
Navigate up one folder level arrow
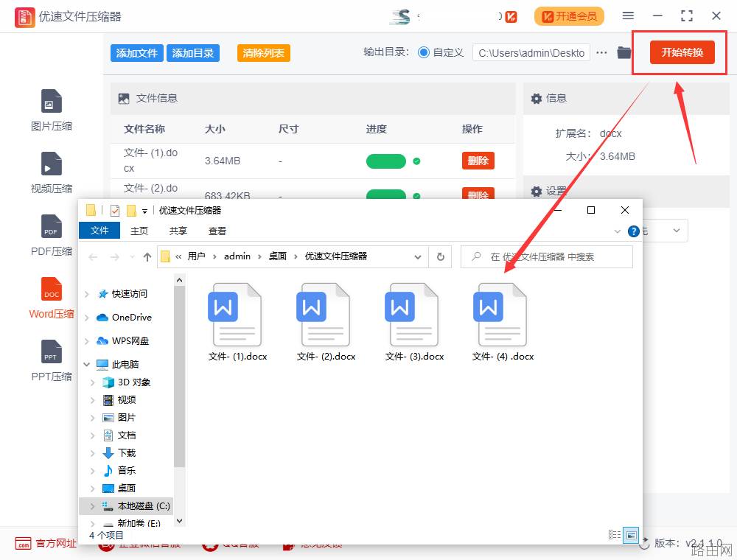[x=147, y=257]
